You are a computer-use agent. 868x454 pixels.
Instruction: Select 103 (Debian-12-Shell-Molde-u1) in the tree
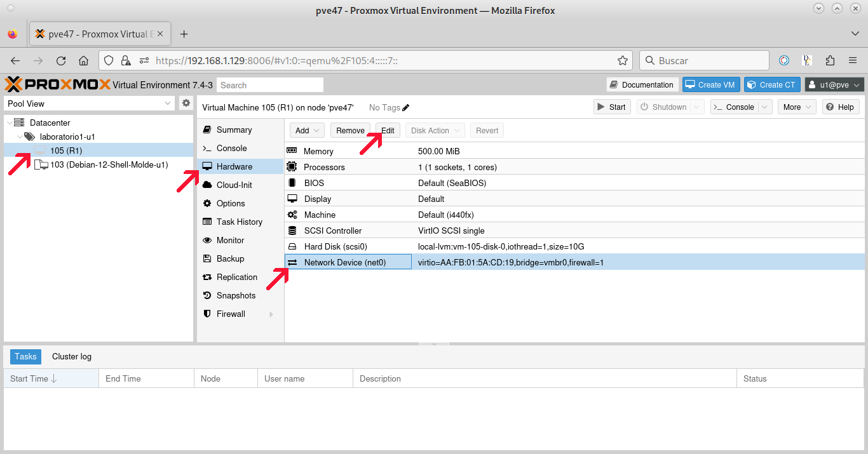click(x=98, y=164)
